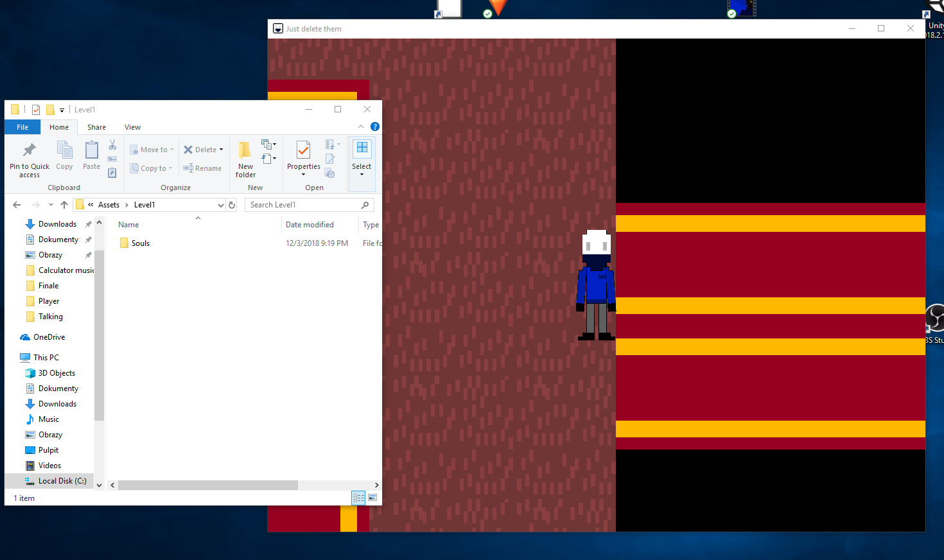Open Properties of selected item

coord(303,159)
